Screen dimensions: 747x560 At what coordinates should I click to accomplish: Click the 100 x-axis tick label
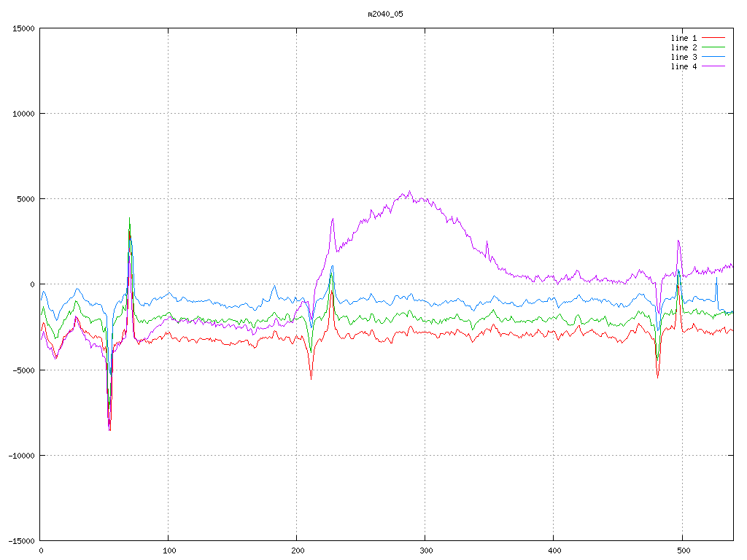coord(169,551)
